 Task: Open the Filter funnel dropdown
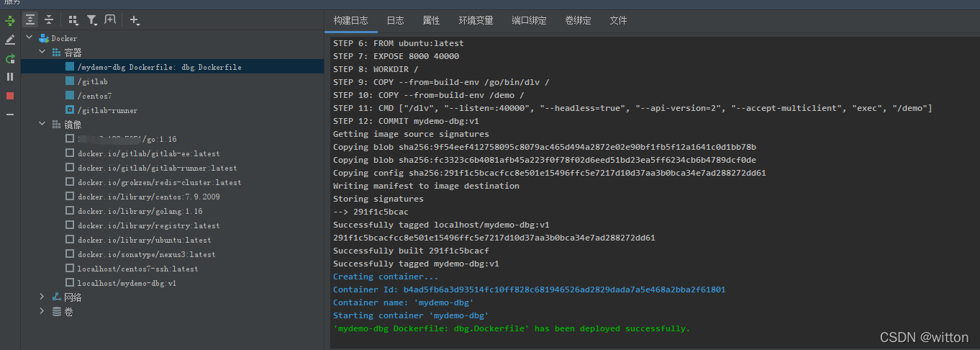92,20
